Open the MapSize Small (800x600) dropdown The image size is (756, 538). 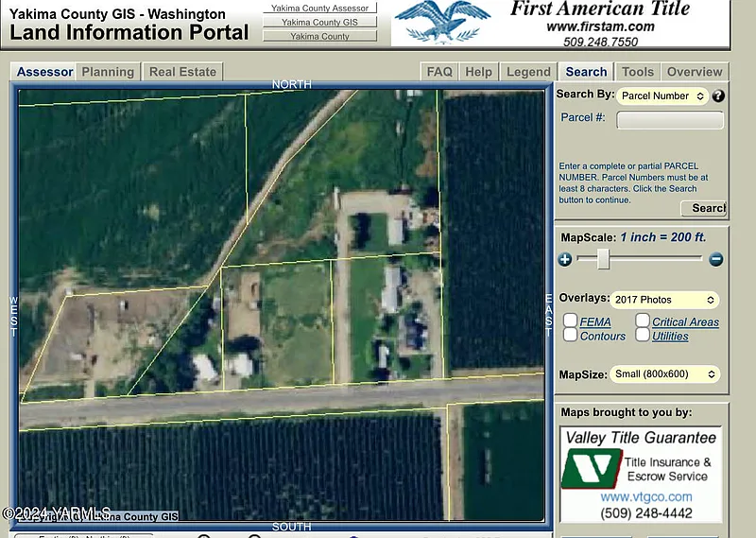[664, 373]
